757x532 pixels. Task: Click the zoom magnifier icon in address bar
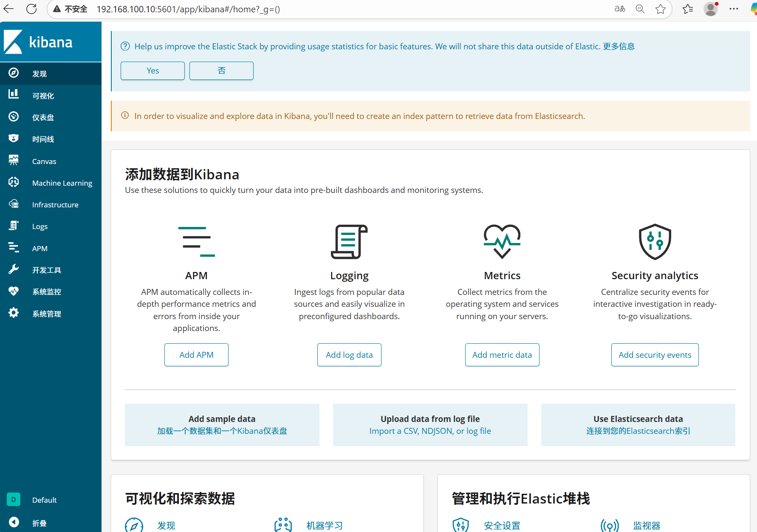click(640, 9)
